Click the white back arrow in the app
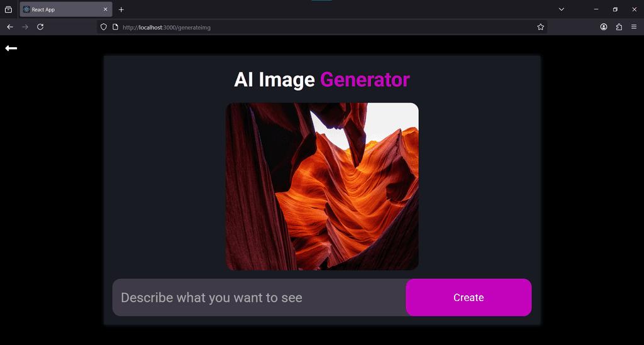644x345 pixels. (11, 48)
